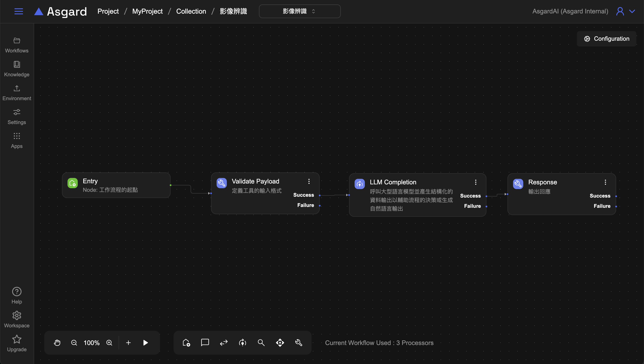Toggle the hamburger sidebar menu
This screenshot has height=364, width=644.
click(x=19, y=11)
